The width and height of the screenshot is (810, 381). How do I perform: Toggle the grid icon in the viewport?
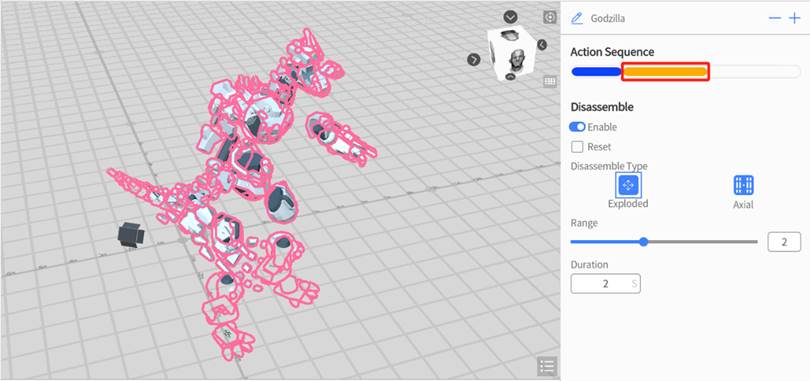click(550, 82)
